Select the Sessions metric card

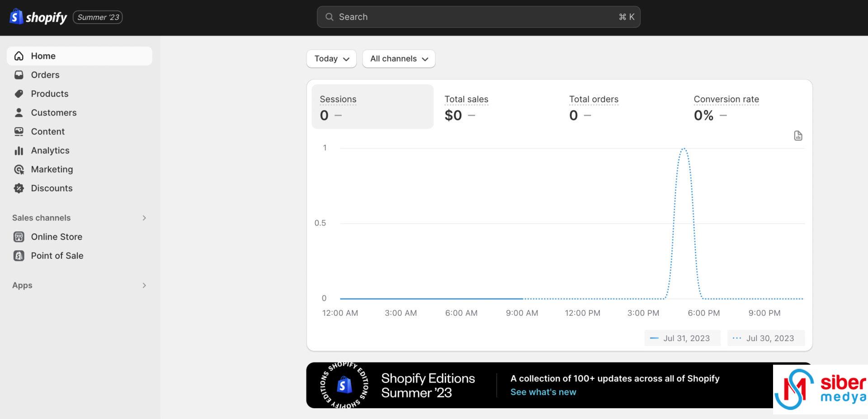(373, 107)
